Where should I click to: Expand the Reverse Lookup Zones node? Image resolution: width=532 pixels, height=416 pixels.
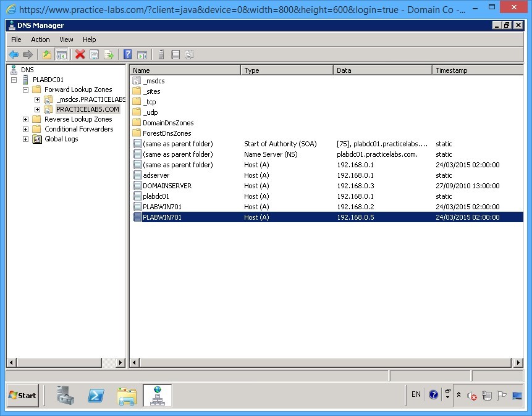(25, 119)
